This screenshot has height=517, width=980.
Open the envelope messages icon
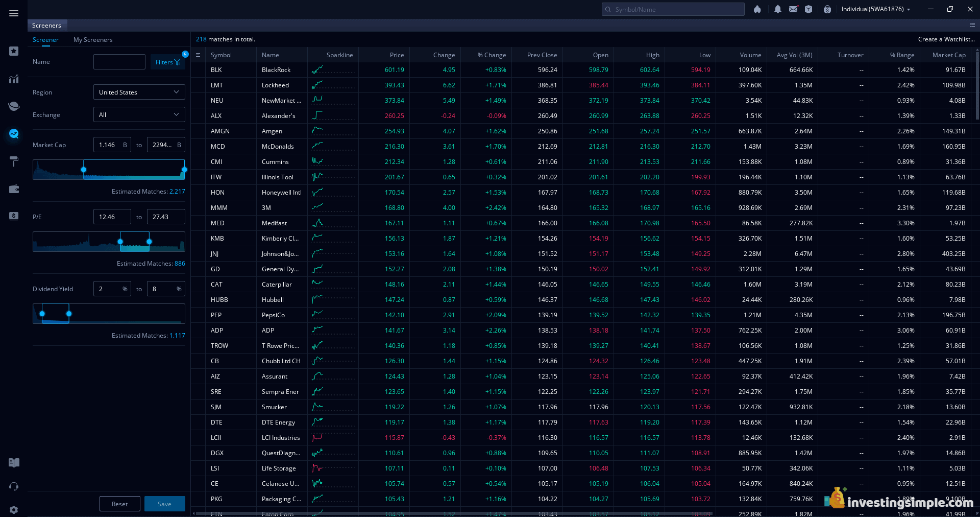click(793, 9)
